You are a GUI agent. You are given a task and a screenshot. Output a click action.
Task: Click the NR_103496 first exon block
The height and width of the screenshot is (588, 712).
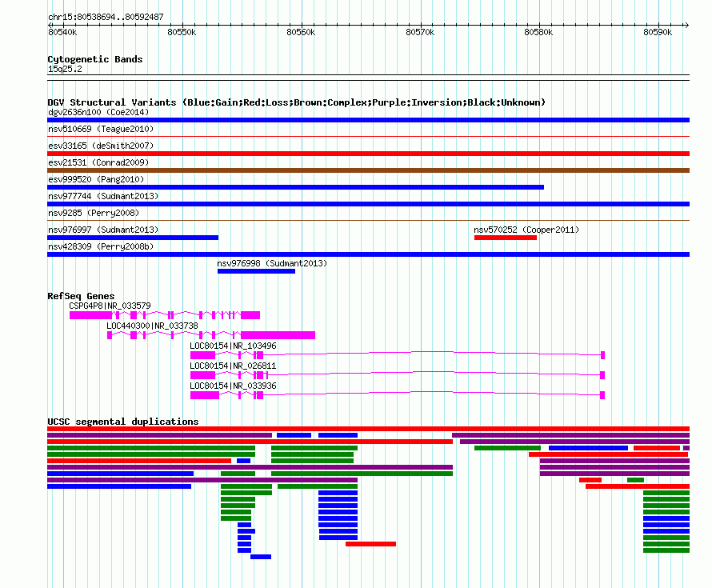[x=202, y=355]
